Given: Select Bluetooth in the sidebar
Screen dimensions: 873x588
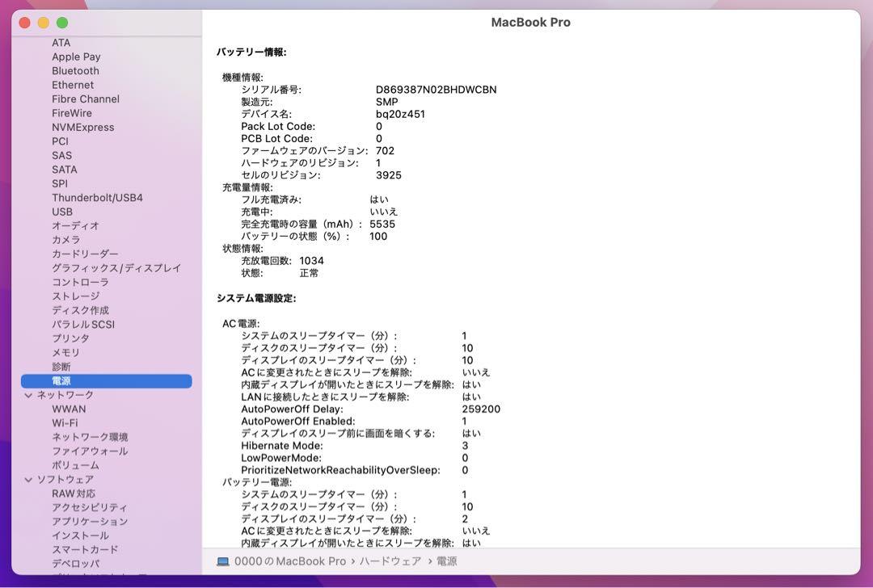Looking at the screenshot, I should [76, 70].
